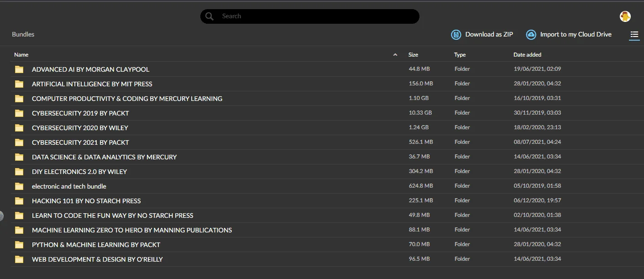644x279 pixels.
Task: Click the Download as ZIP label
Action: coord(489,34)
